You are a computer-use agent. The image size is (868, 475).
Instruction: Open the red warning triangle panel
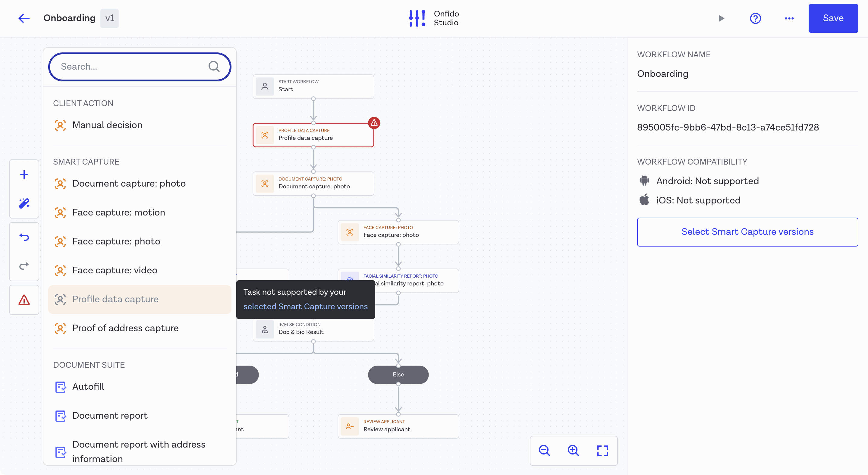(x=24, y=300)
